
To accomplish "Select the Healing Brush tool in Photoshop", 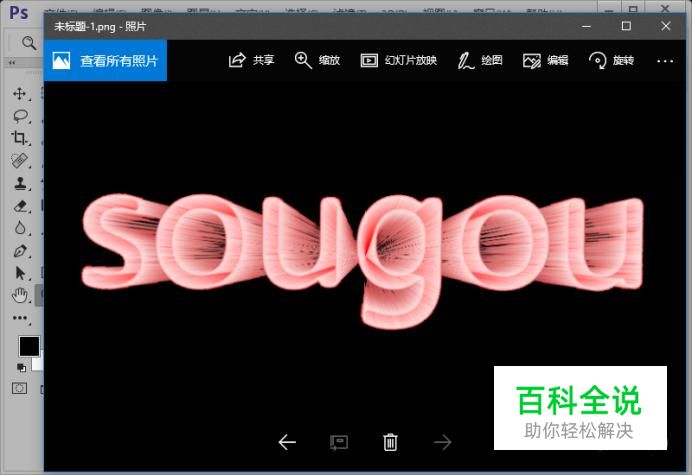I will 19,161.
